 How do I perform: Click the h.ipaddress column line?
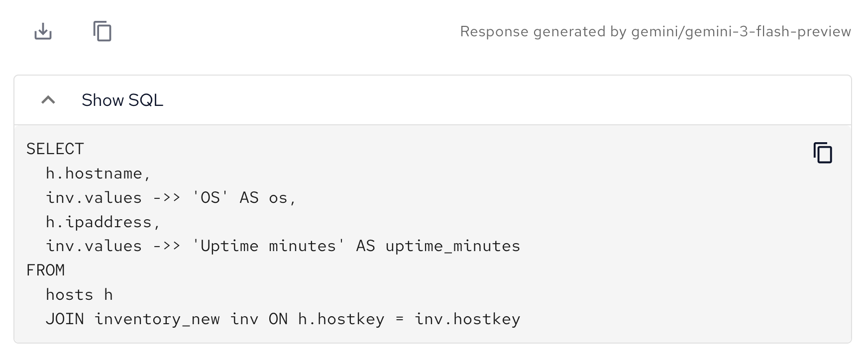point(103,222)
